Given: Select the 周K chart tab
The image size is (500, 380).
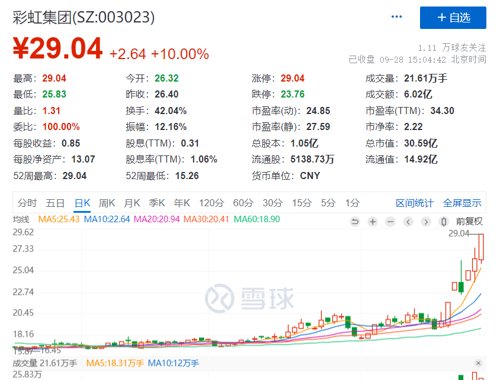Looking at the screenshot, I should point(107,203).
